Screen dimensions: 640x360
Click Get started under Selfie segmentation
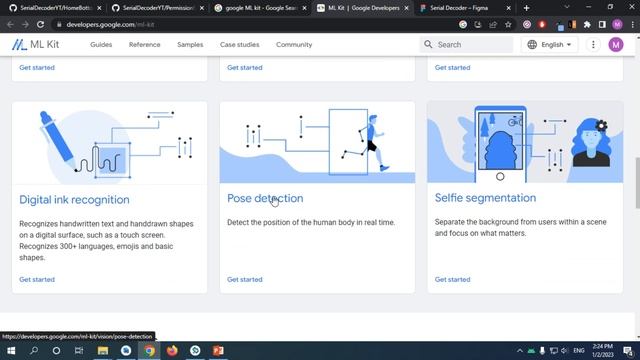452,279
